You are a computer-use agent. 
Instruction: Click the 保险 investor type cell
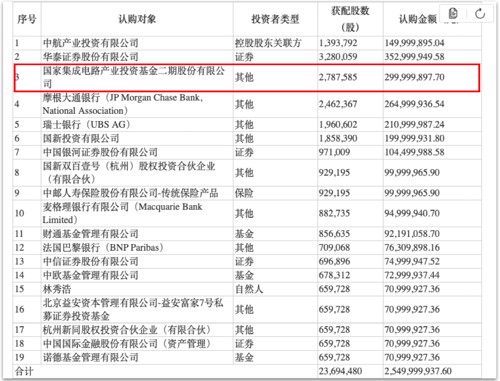(x=244, y=193)
